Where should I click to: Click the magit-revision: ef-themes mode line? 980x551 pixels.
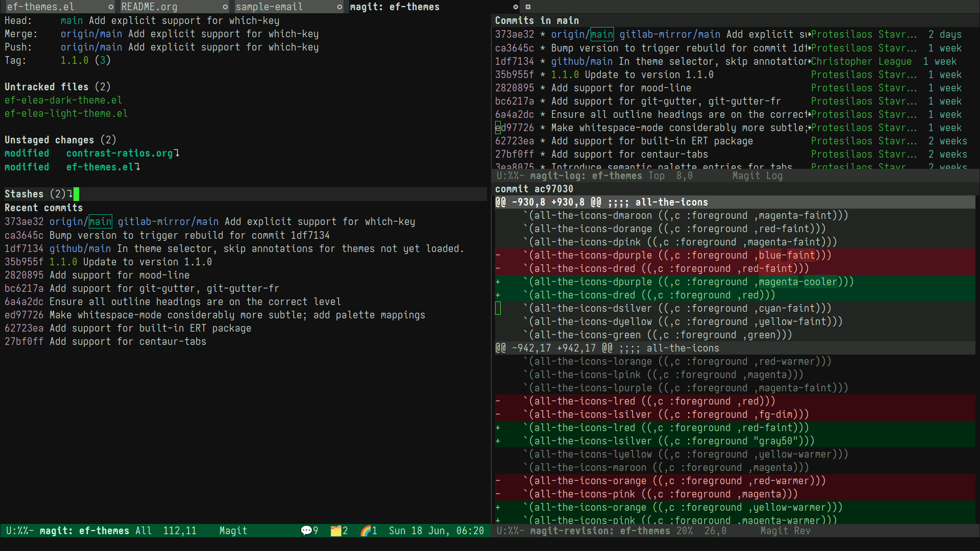click(735, 531)
